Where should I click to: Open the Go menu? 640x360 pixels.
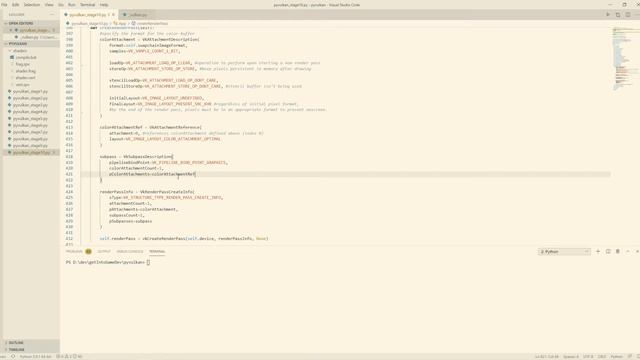(x=61, y=5)
